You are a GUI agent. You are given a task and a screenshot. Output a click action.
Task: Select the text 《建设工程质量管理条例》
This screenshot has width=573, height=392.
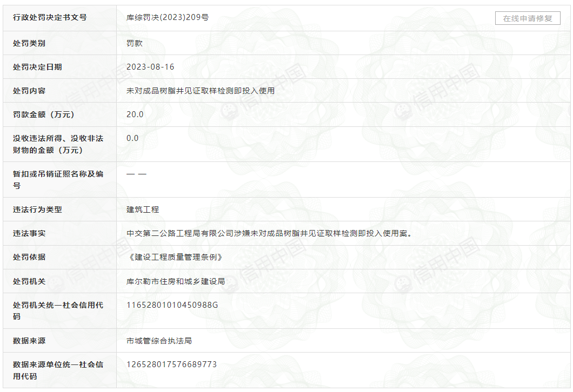[175, 257]
